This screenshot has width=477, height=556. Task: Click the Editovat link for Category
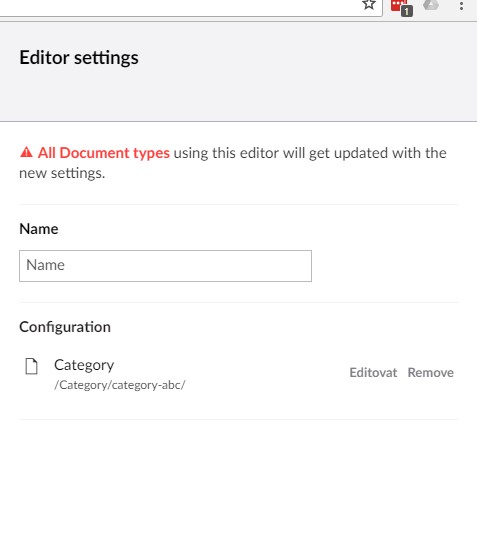(373, 373)
